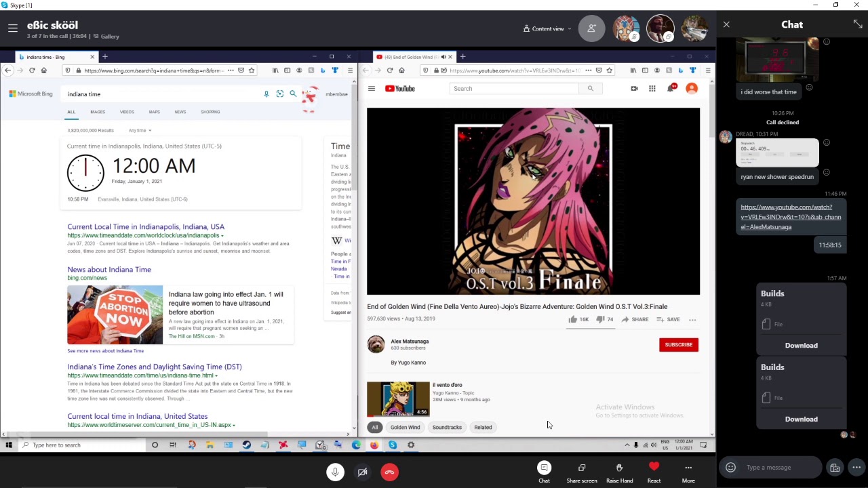Open the React heart menu
The width and height of the screenshot is (868, 488).
tap(654, 472)
